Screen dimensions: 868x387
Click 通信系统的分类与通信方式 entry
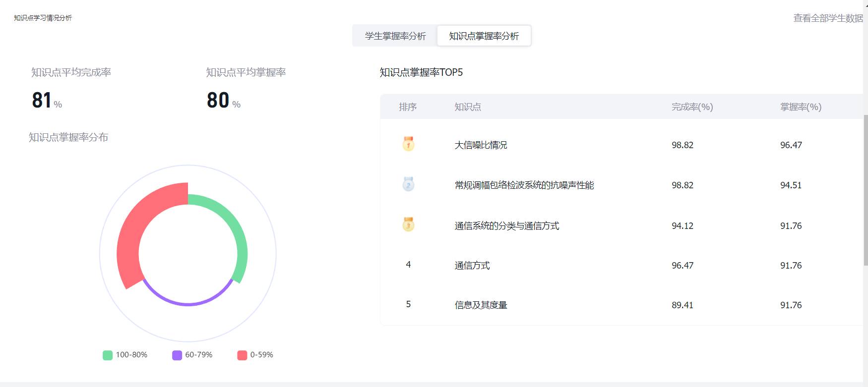[506, 226]
